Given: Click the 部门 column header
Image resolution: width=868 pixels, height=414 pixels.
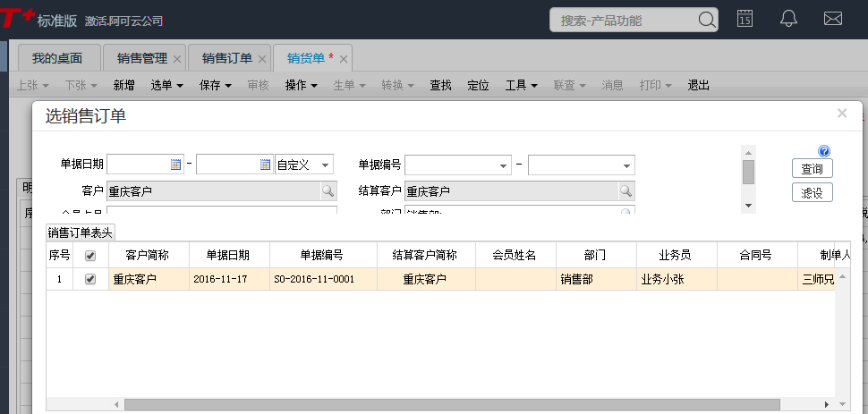Looking at the screenshot, I should click(596, 255).
